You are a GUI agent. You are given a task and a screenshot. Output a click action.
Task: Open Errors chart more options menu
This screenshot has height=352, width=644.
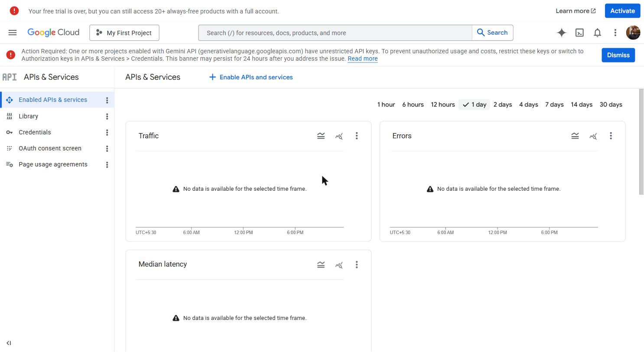[611, 136]
